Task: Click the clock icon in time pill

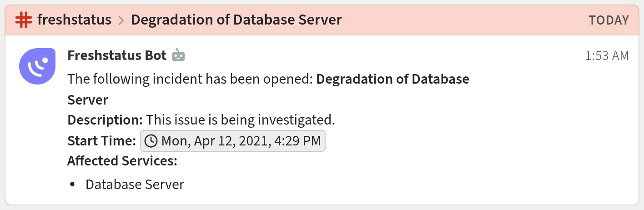Action: pyautogui.click(x=151, y=141)
